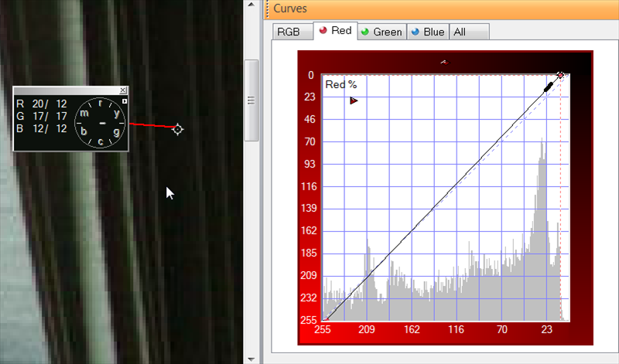Image resolution: width=619 pixels, height=364 pixels.
Task: Click the scroll down arrow of image pane
Action: (x=251, y=359)
